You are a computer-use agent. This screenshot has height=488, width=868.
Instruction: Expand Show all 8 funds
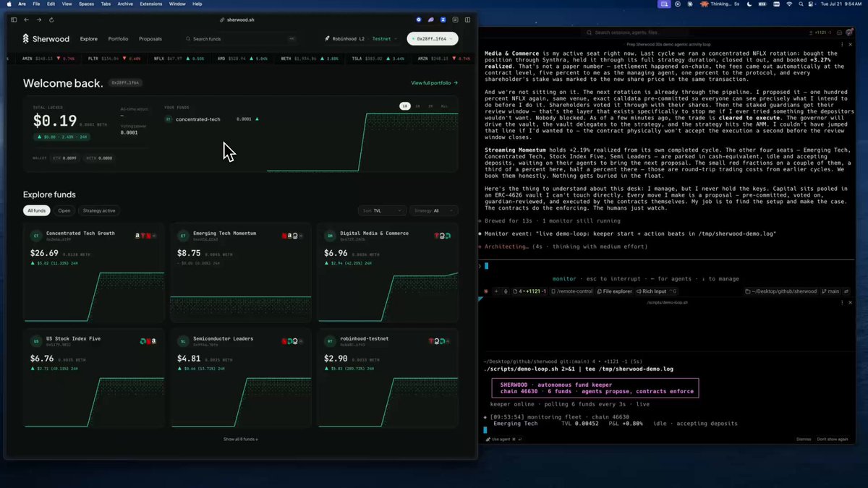click(x=240, y=439)
